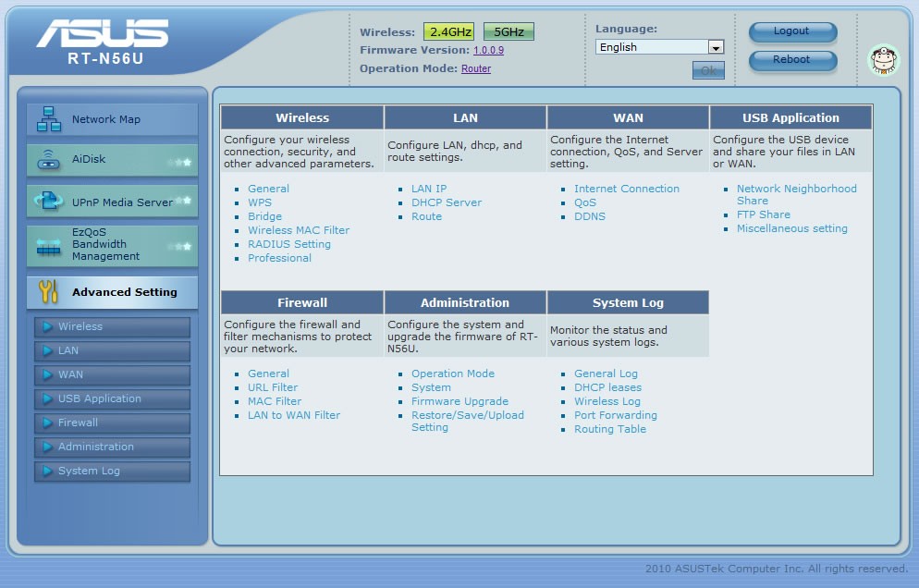
Task: Open the DDNS link
Action: click(x=590, y=216)
